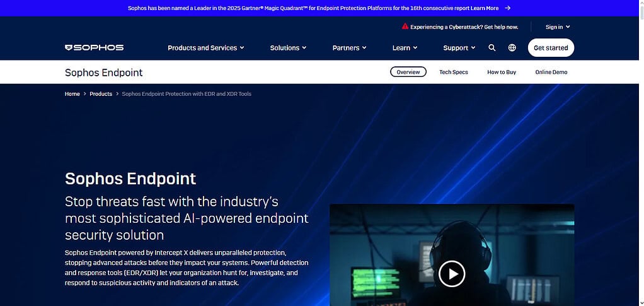Click the scrollbar down arrow
Image resolution: width=644 pixels, height=306 pixels.
641,303
